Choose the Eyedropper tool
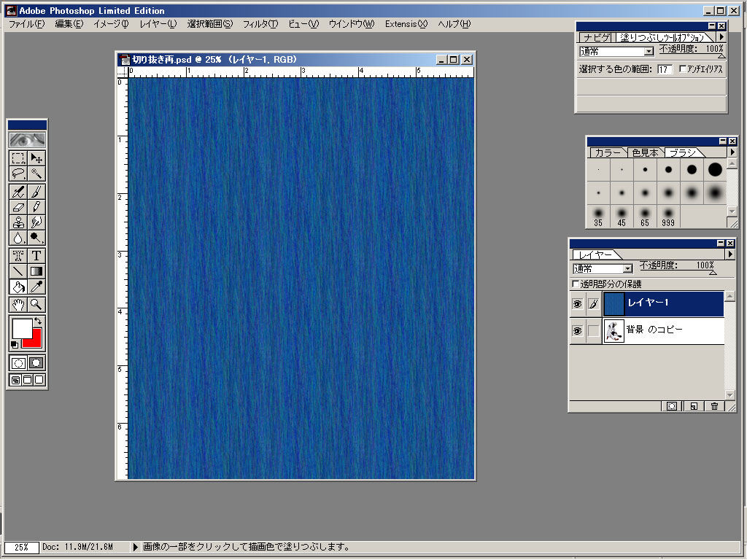 [36, 287]
